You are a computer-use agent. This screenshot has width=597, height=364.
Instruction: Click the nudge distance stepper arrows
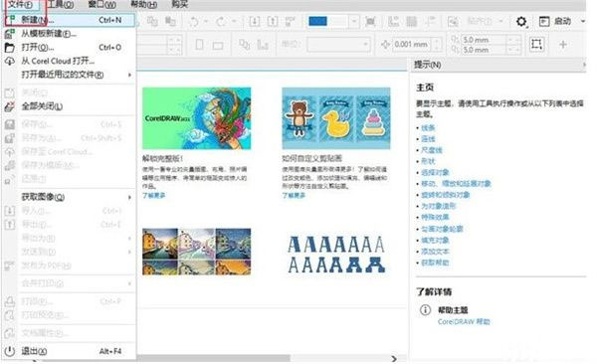(437, 45)
